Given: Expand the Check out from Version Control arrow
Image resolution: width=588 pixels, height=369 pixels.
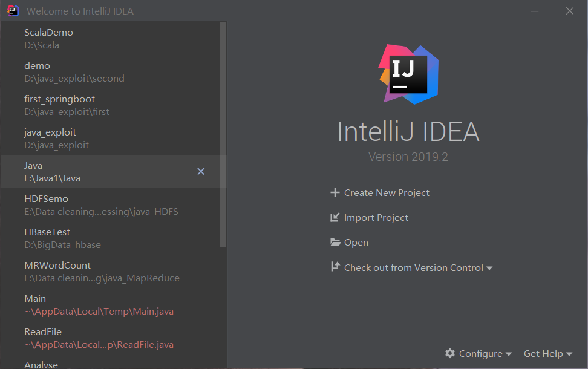Looking at the screenshot, I should click(x=489, y=268).
